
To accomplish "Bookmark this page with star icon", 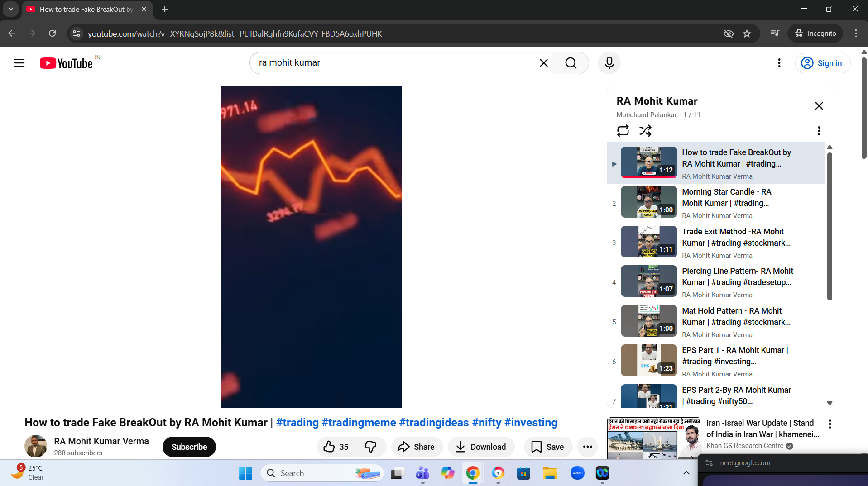I will tap(747, 33).
